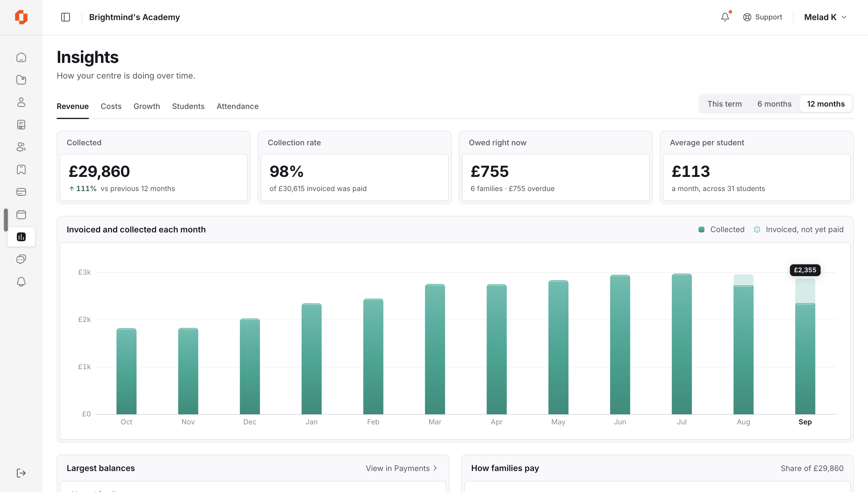The width and height of the screenshot is (868, 492).
Task: Switch to the Revenue tab
Action: tap(73, 106)
